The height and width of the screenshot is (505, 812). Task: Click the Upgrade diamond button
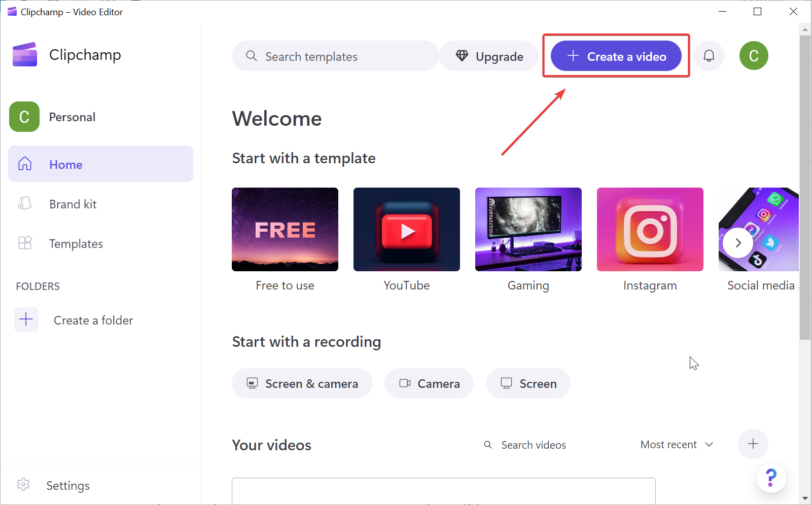(x=488, y=56)
